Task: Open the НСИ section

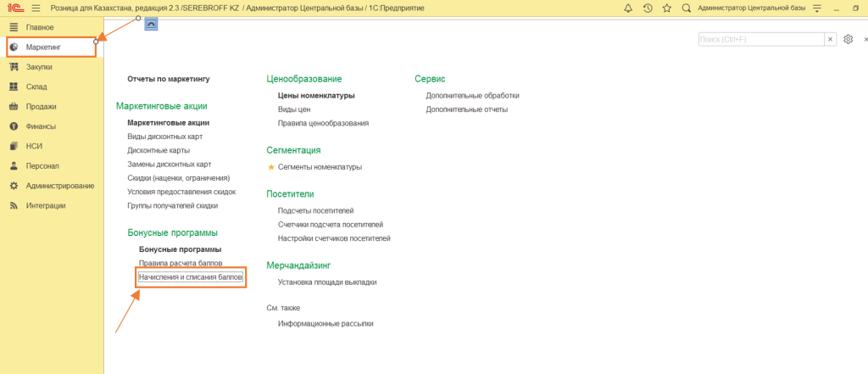Action: coord(52,146)
